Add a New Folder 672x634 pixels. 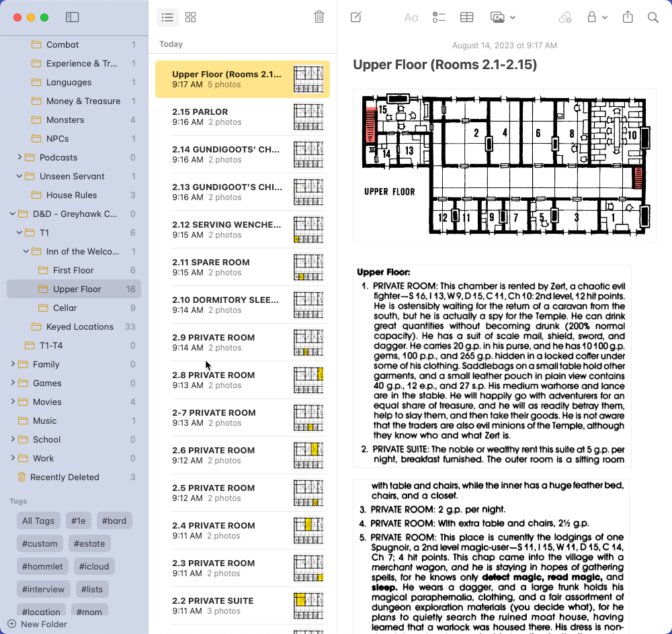[x=37, y=624]
